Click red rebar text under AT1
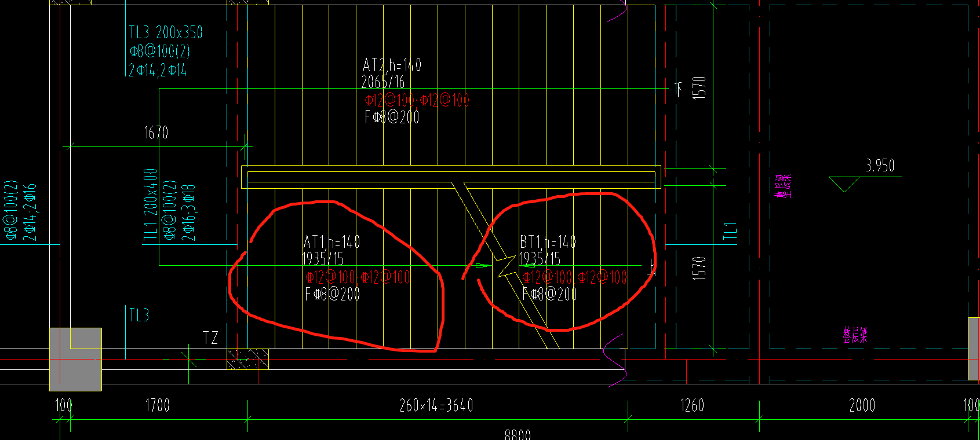This screenshot has height=440, width=980. coord(358,277)
